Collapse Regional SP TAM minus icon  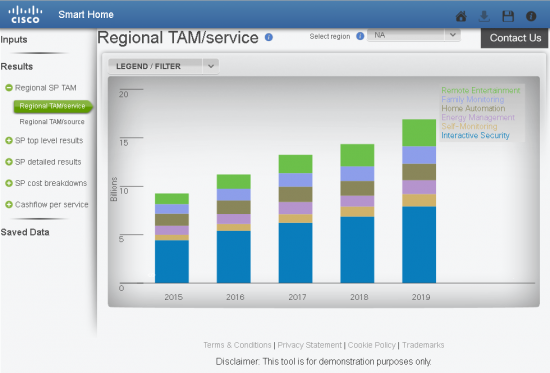coord(9,88)
